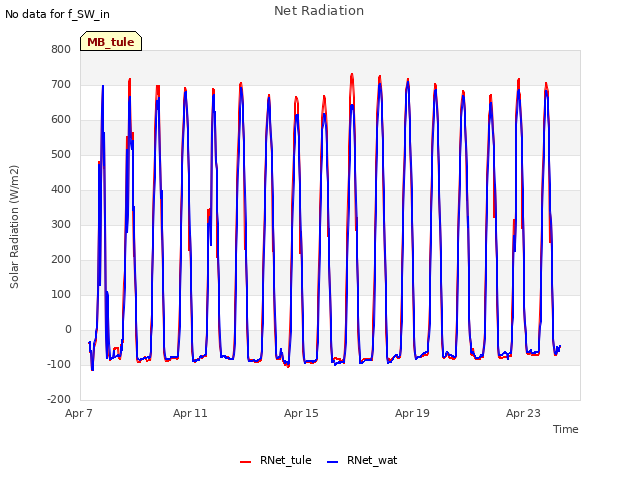Click the 300 y-axis tick label
This screenshot has width=640, height=480.
coord(61,224)
